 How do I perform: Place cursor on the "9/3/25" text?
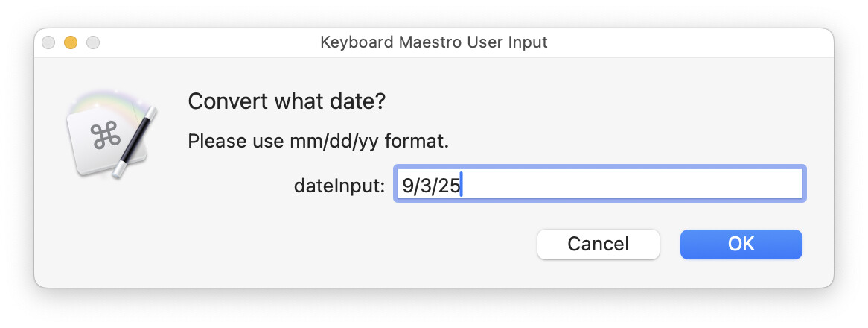430,185
